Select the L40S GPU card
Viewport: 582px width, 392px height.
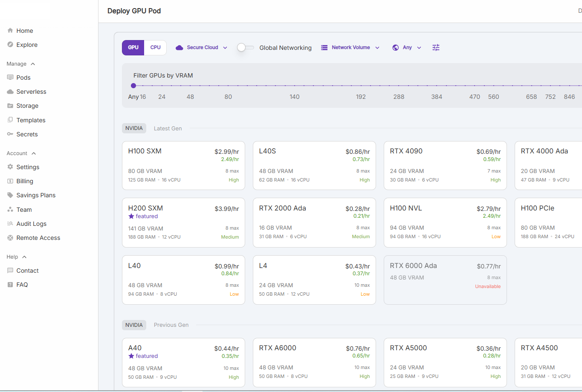coord(314,165)
